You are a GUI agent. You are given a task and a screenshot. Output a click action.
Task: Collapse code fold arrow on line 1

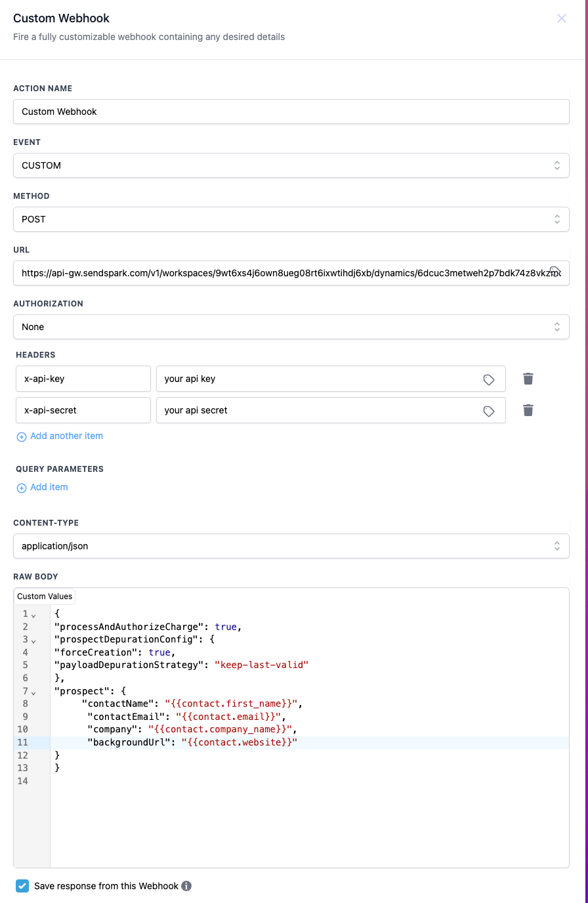33,615
